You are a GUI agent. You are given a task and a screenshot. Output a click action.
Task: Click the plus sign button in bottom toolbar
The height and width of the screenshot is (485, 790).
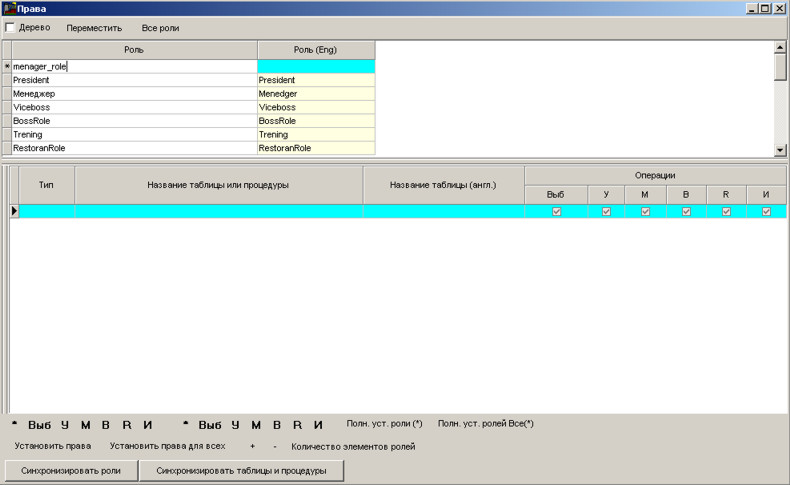253,446
